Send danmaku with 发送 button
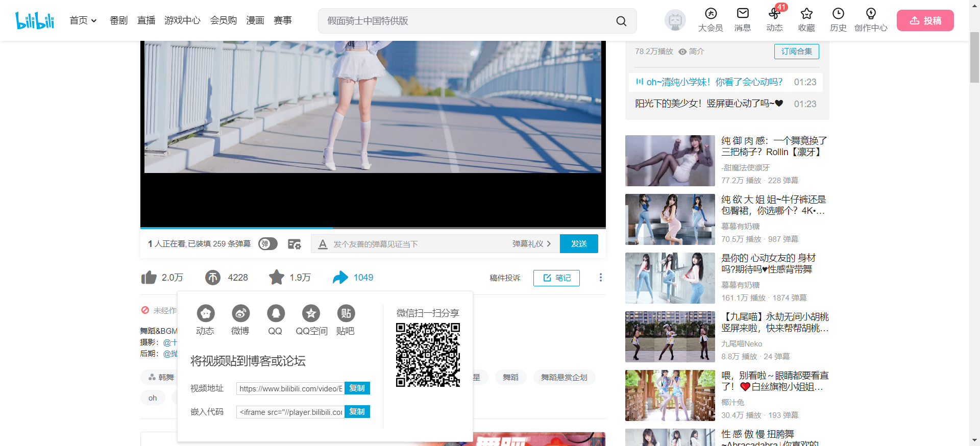980x446 pixels. click(579, 244)
